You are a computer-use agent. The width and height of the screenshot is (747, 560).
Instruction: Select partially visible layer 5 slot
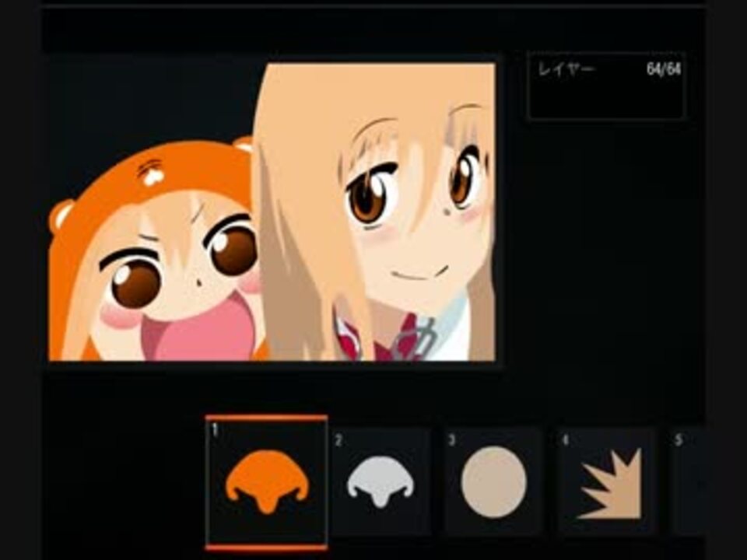point(688,482)
